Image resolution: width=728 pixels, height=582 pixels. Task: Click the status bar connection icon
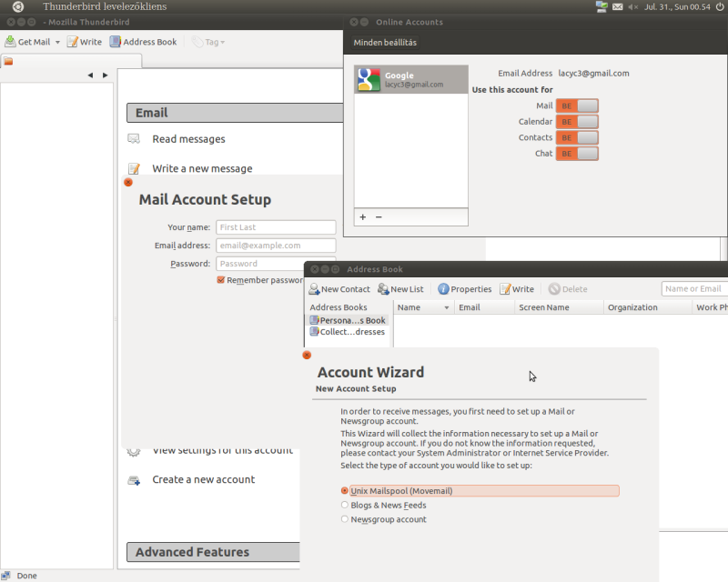(6, 576)
